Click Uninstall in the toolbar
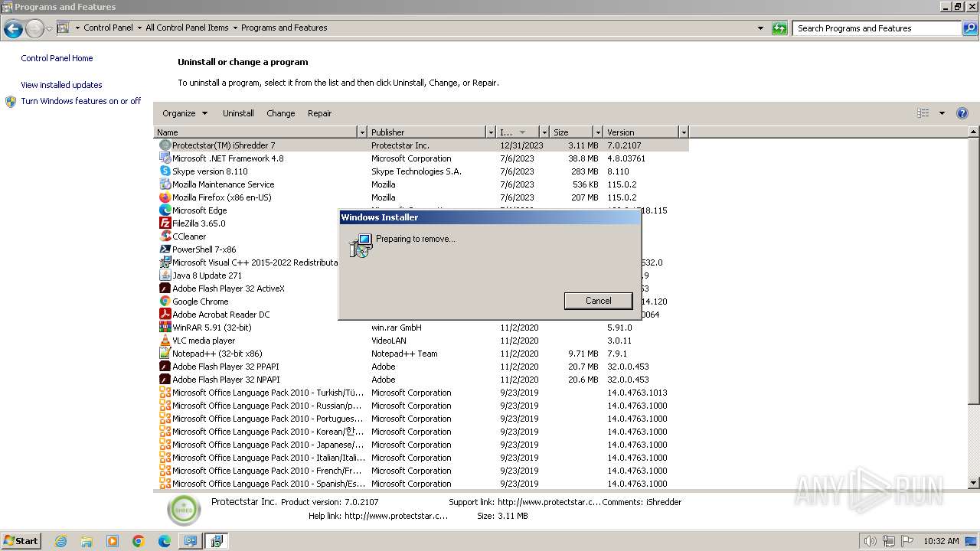 coord(238,113)
